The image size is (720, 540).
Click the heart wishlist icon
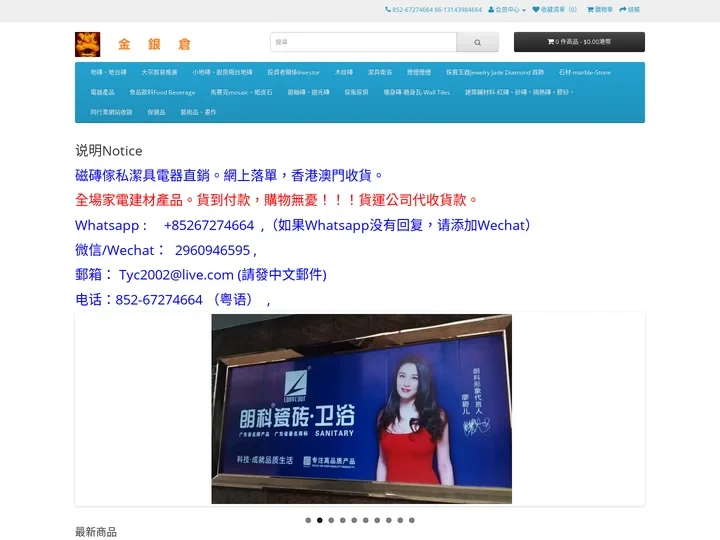536,9
